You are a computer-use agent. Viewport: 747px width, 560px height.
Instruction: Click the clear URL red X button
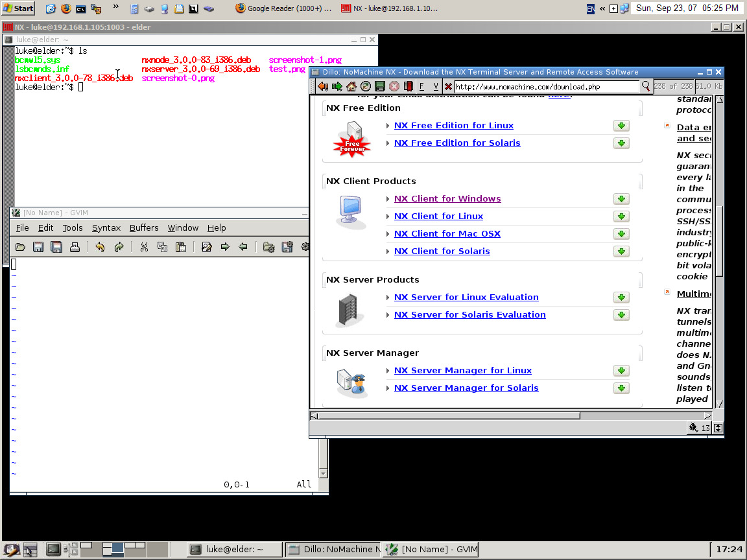click(x=448, y=86)
